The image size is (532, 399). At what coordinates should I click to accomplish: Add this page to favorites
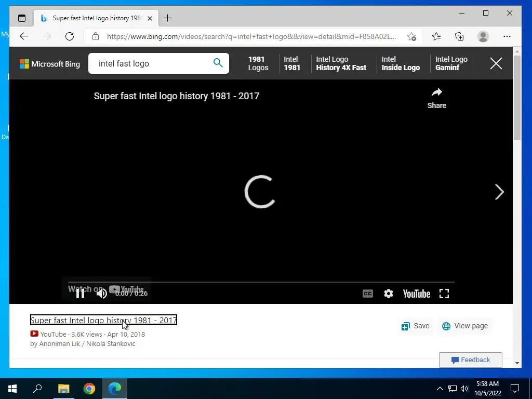click(x=411, y=37)
